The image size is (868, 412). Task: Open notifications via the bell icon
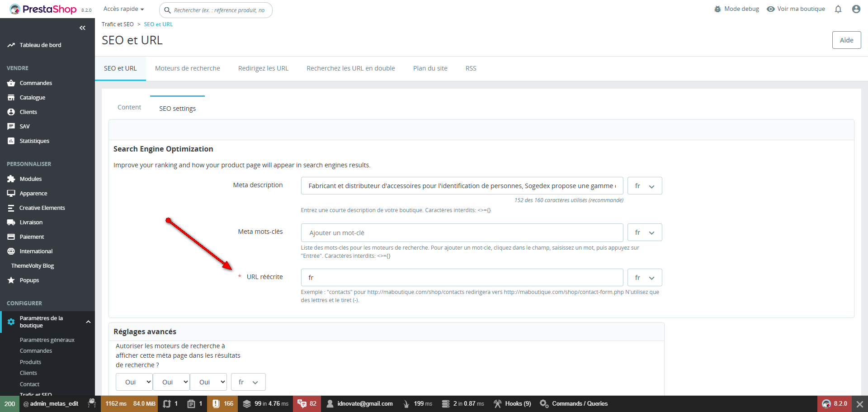(x=838, y=9)
